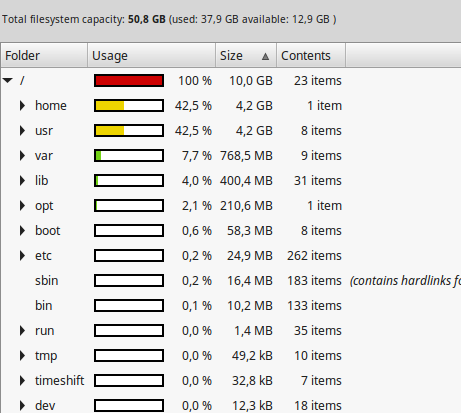Viewport: 461px width, 413px height.
Task: Select the bin folder row
Action: pos(231,306)
